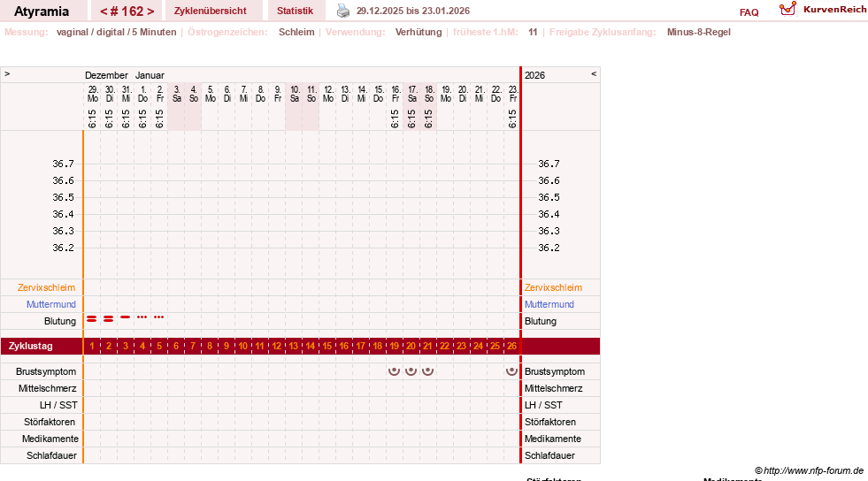
Task: Click date header 23. Fr
Action: point(512,94)
